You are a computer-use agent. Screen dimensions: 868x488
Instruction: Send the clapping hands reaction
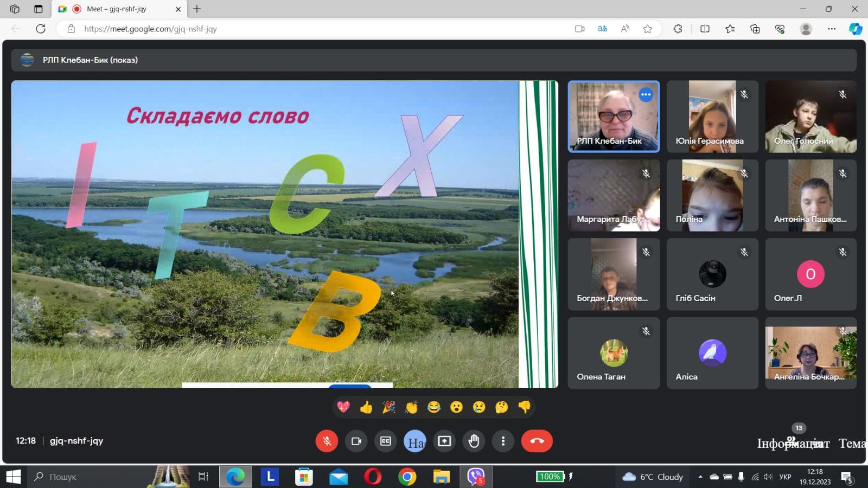point(411,407)
